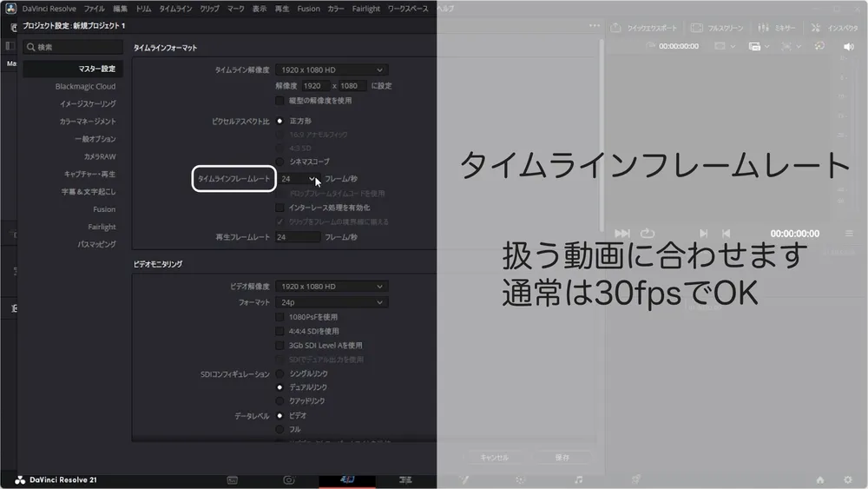Select シングルリンク SDI configuration
This screenshot has height=489, width=868.
279,373
